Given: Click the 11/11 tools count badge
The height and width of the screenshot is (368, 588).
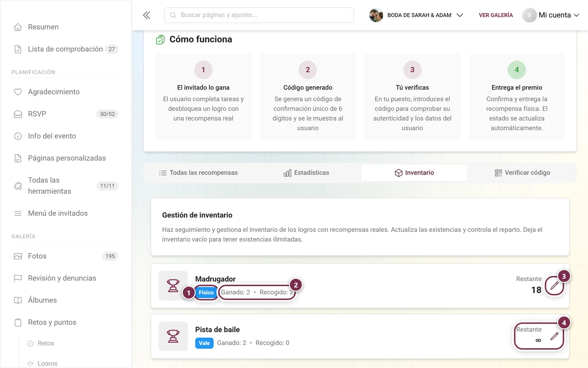Looking at the screenshot, I should pyautogui.click(x=107, y=186).
